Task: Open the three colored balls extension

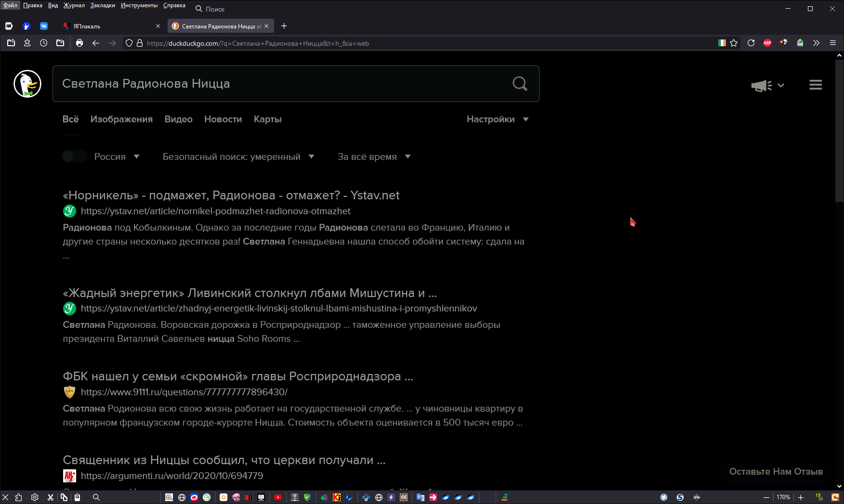Action: point(784,43)
